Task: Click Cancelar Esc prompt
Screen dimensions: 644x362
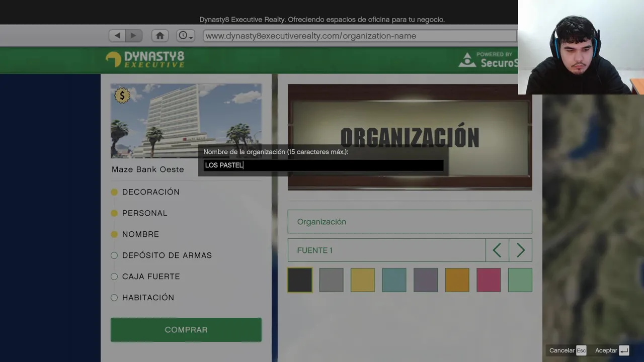Action: (x=568, y=350)
